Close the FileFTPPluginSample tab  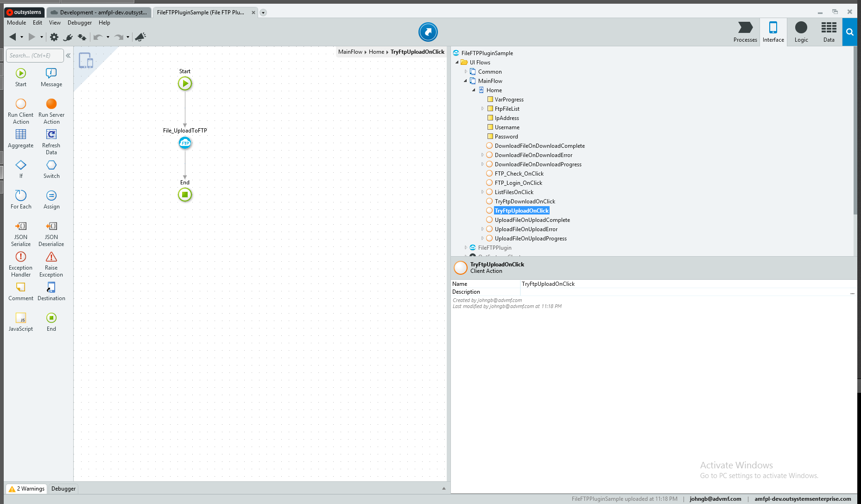click(x=253, y=13)
